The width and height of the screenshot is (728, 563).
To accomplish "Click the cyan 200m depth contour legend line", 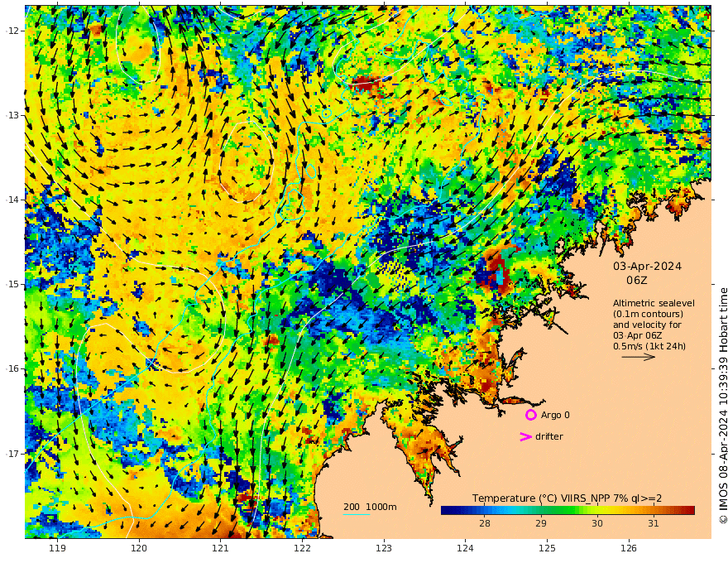I will pyautogui.click(x=357, y=514).
